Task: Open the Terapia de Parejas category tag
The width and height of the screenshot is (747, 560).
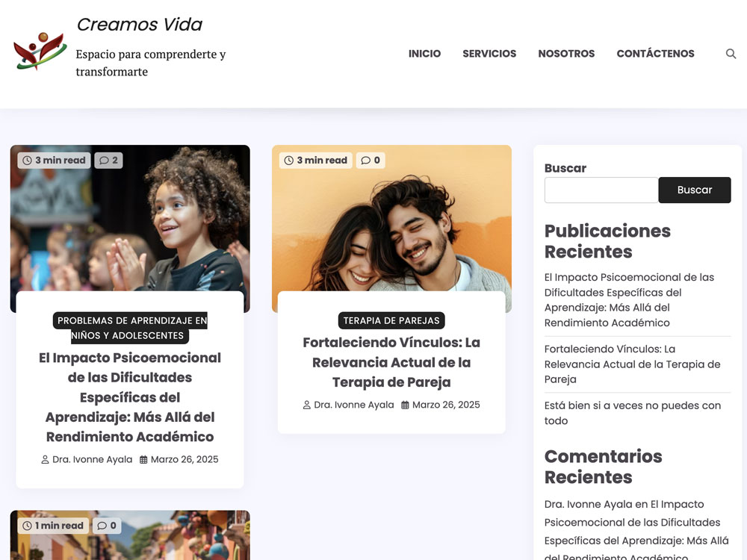Action: (x=391, y=321)
